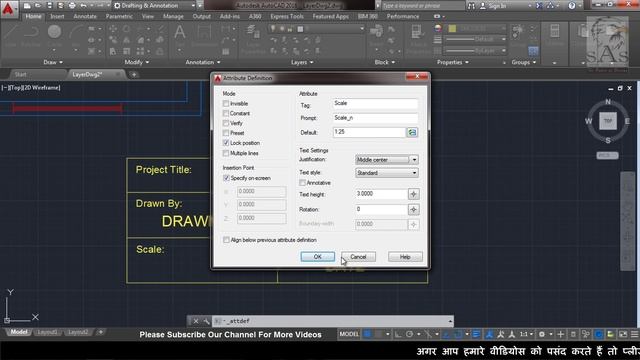
Task: Select the Polyline tool in Draw panel
Action: [31, 35]
